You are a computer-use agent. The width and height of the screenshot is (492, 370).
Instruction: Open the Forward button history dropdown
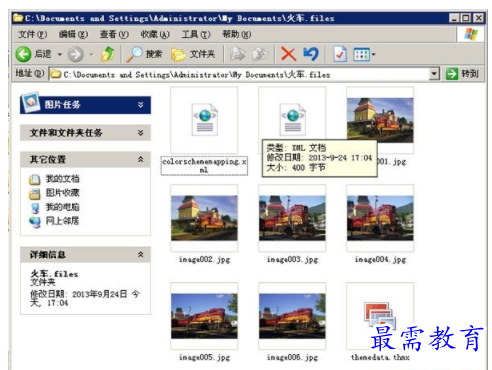pos(91,54)
